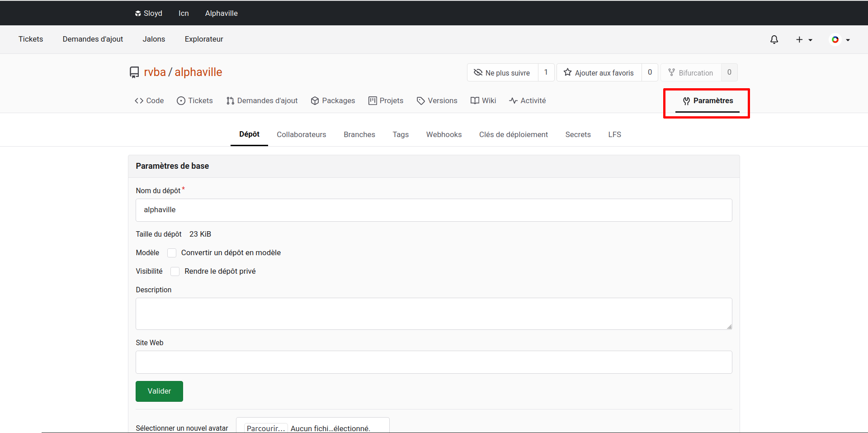Screen dimensions: 868x433
Task: Click the Ne plus suivre eye icon
Action: click(478, 72)
